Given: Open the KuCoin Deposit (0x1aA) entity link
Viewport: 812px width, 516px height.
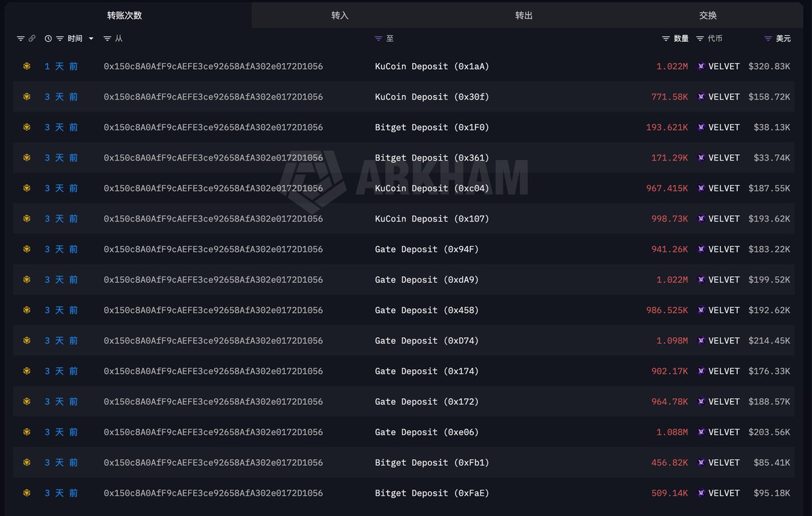Looking at the screenshot, I should pyautogui.click(x=432, y=66).
